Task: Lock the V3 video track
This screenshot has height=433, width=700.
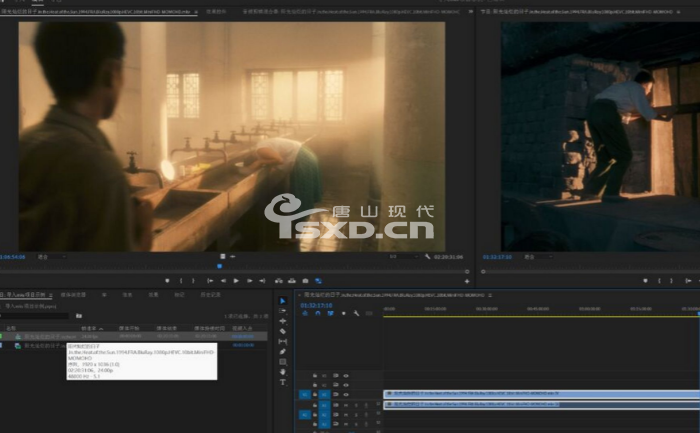Action: 315,376
